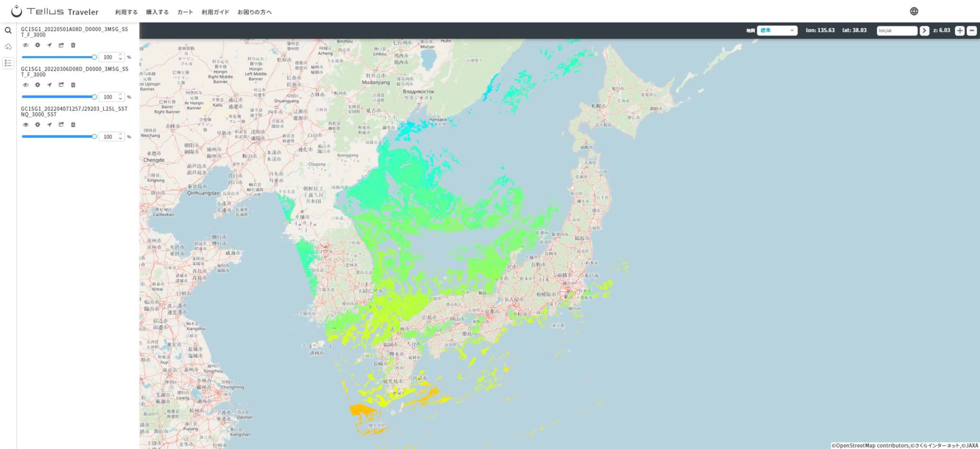Image resolution: width=980 pixels, height=449 pixels.
Task: Hide the visible L2SL_SST layer
Action: tap(26, 125)
